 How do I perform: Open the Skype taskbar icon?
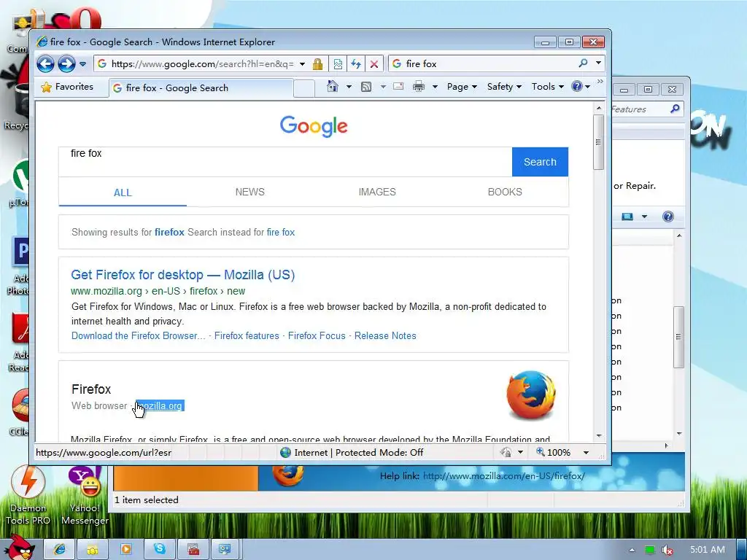point(160,550)
